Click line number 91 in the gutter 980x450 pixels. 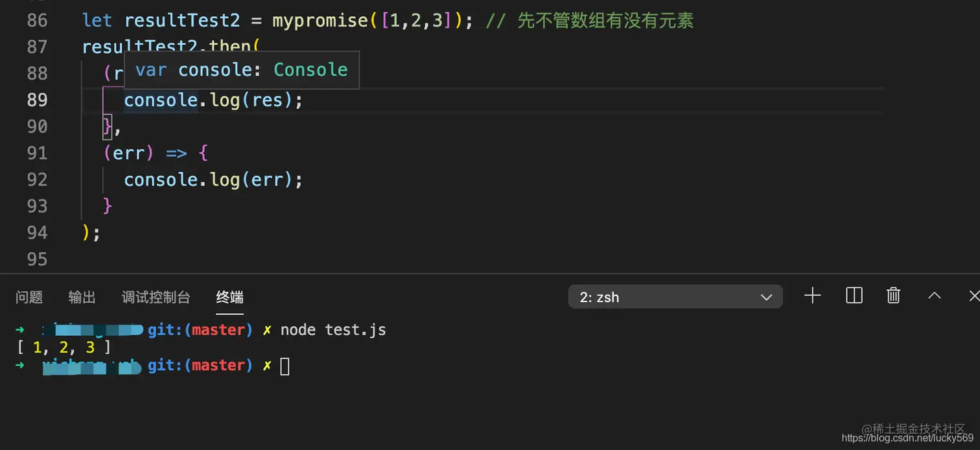coord(38,153)
